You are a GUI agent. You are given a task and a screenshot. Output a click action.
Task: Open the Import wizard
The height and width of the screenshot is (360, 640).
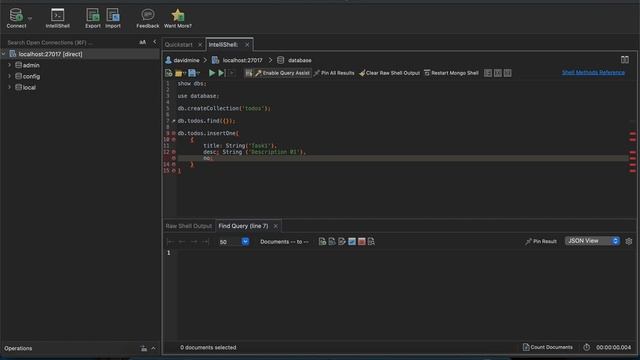pos(113,18)
